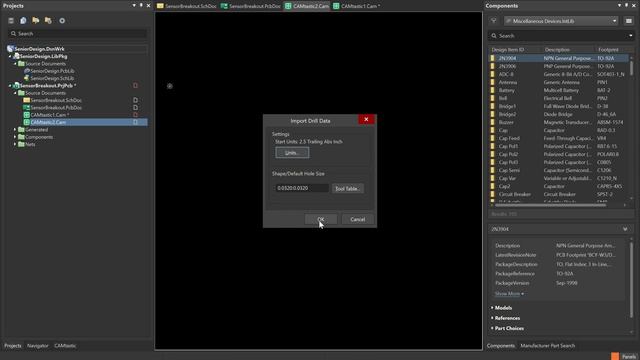Switch to Navigator bottom tab
640x360 pixels.
coord(38,346)
